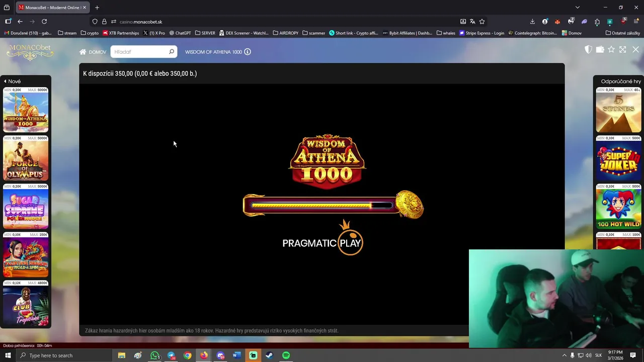The height and width of the screenshot is (362, 644).
Task: Click the balance text K dispozícii 350,00
Action: point(140,73)
